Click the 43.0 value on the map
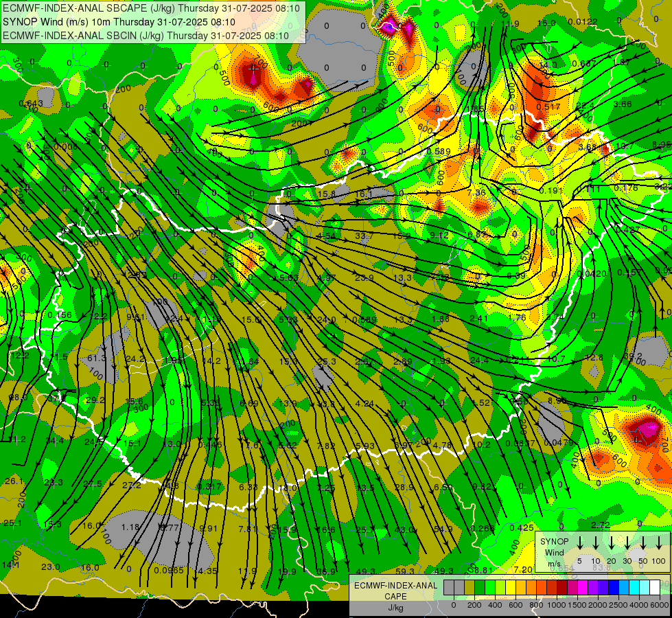672x618 pixels. pos(404,529)
